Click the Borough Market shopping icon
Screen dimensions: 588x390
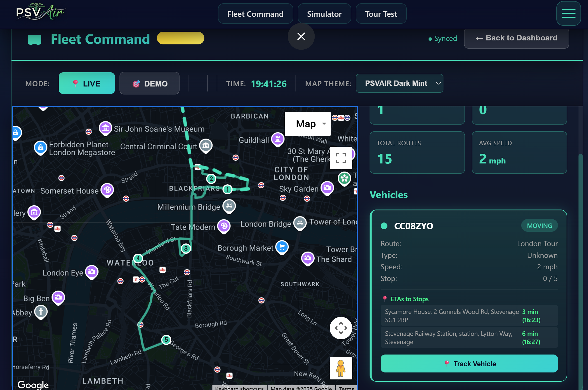282,247
